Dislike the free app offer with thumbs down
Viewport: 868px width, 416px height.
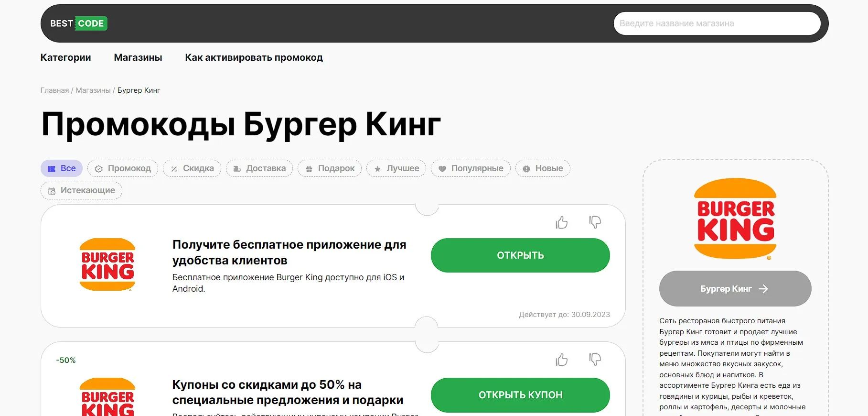[x=595, y=222]
